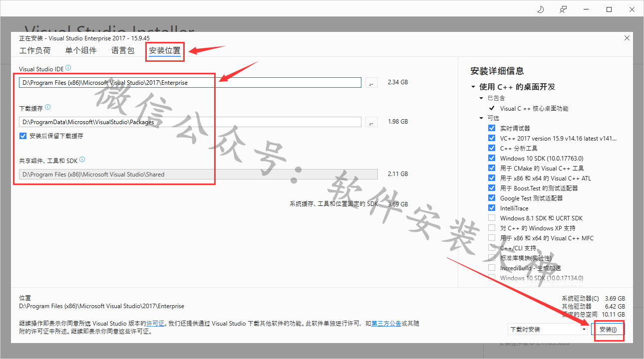Edit the 下载缓存 path field
Screen dimensions: 644x359
click(190, 122)
